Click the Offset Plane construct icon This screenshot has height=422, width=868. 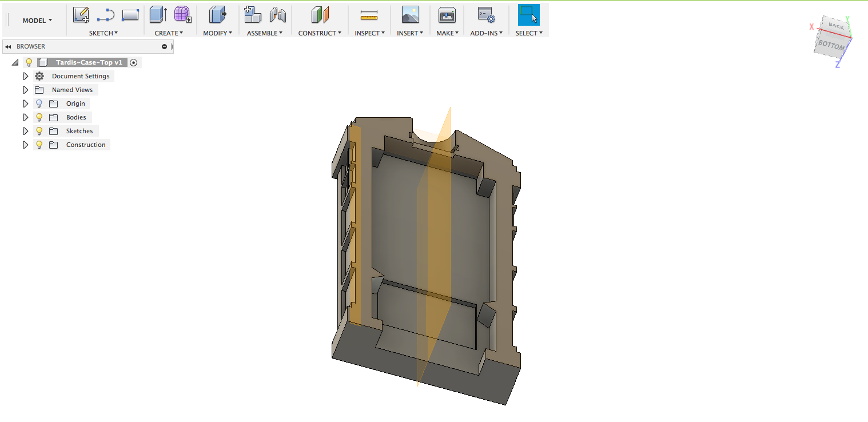pos(320,14)
